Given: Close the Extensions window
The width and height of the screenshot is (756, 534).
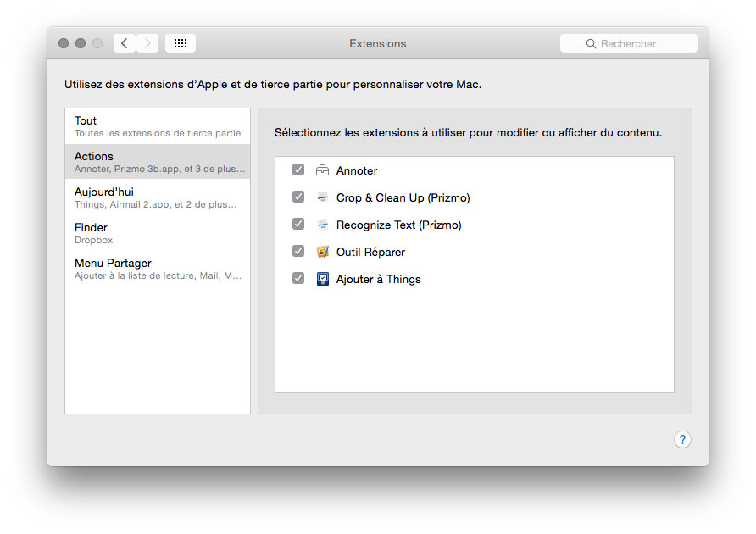Looking at the screenshot, I should pyautogui.click(x=64, y=43).
